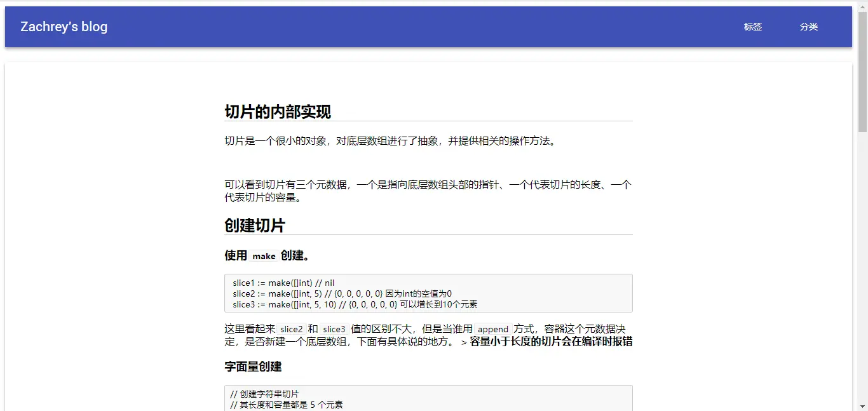Click the 字面量创建 subheading
Viewport: 868px width, 411px height.
[254, 367]
